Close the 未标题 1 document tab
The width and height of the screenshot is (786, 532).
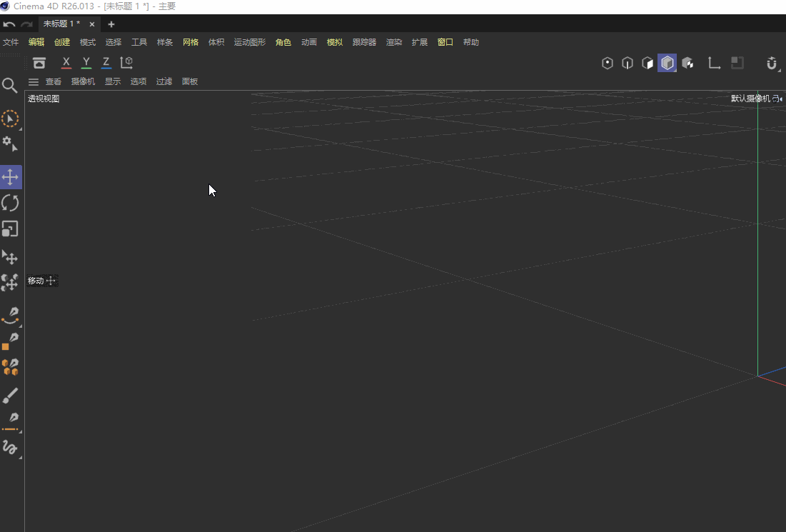pos(91,24)
